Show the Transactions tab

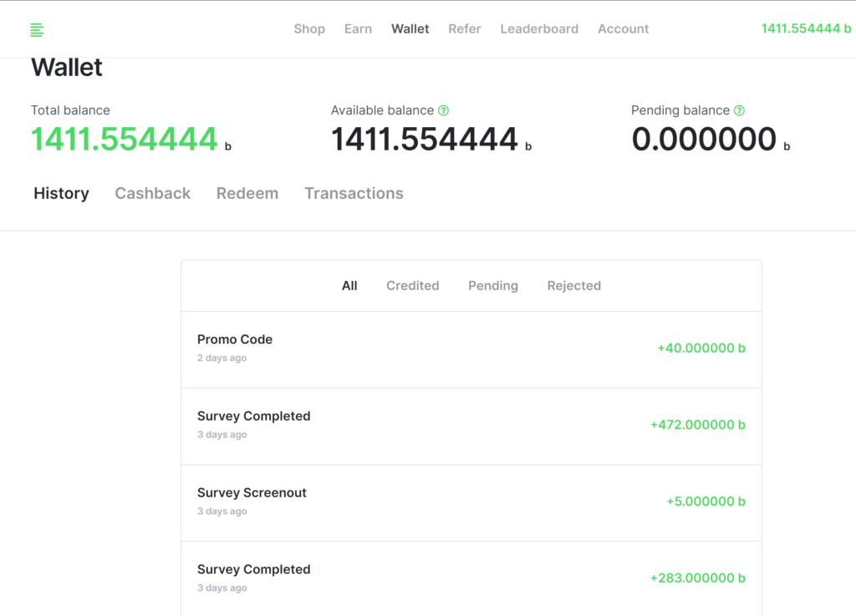coord(354,193)
